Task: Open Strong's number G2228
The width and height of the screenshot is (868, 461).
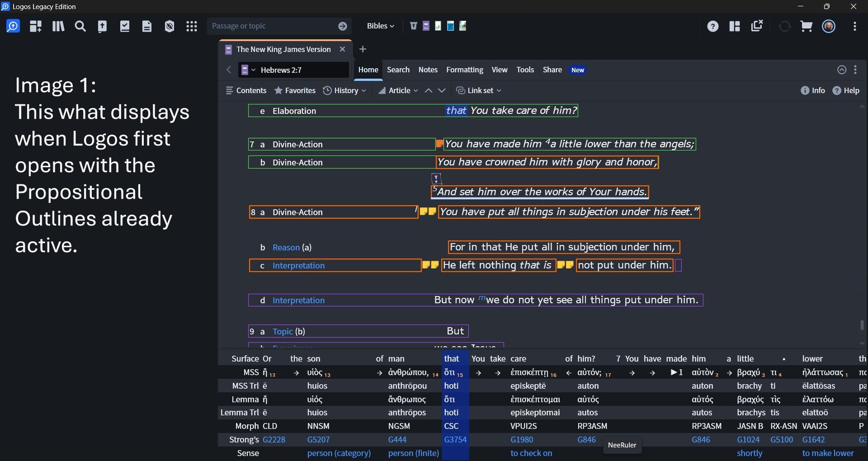Action: tap(274, 439)
